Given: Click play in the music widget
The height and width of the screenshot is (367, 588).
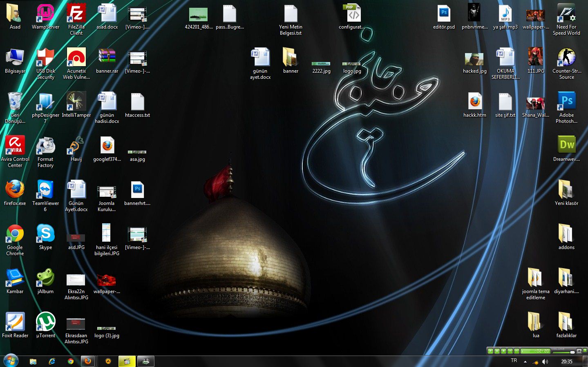Looking at the screenshot, I should [x=490, y=351].
